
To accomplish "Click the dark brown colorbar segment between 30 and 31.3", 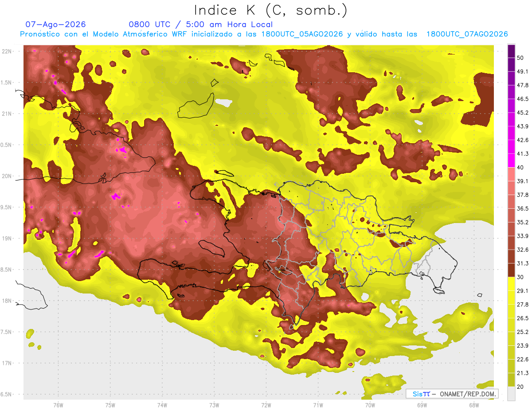I will pyautogui.click(x=511, y=270).
